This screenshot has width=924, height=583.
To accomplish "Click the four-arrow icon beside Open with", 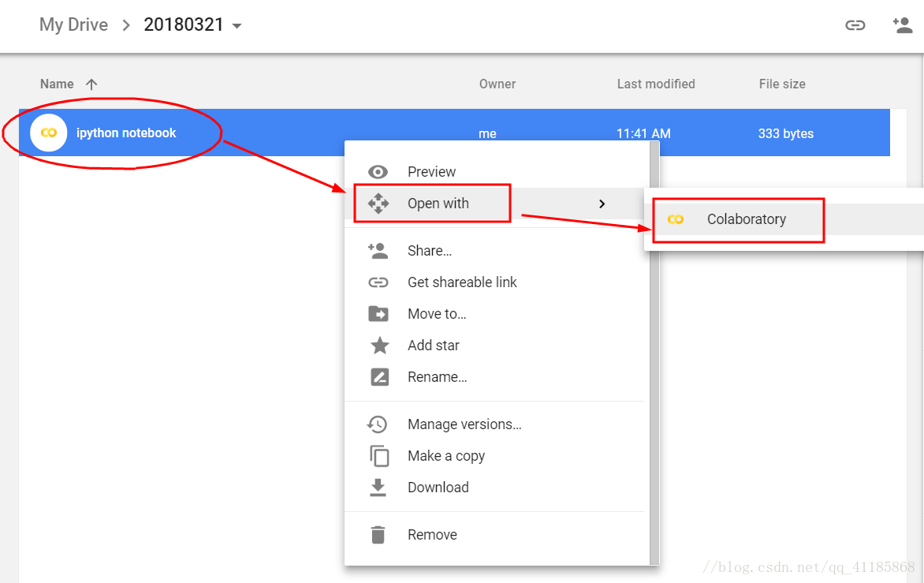I will [378, 204].
